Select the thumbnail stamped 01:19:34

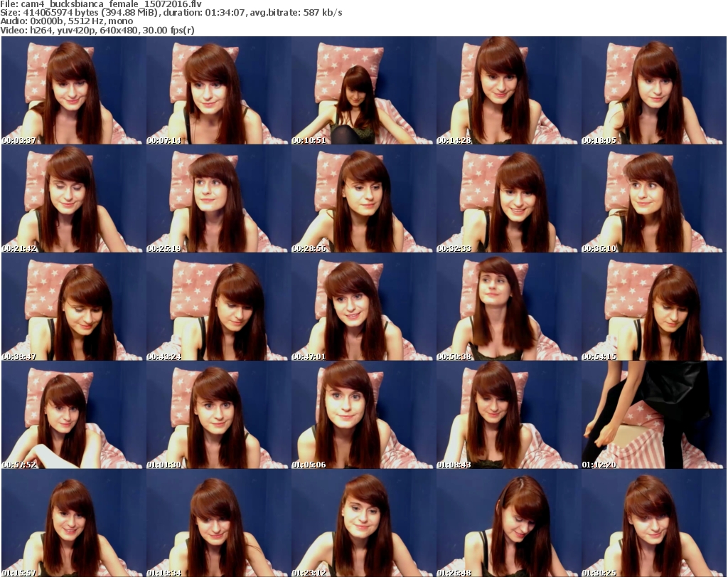[219, 523]
